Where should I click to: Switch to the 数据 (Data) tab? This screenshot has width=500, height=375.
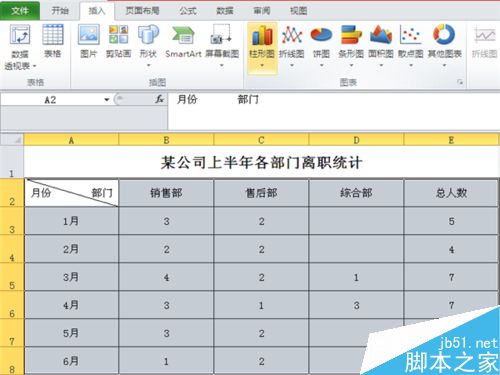point(225,11)
